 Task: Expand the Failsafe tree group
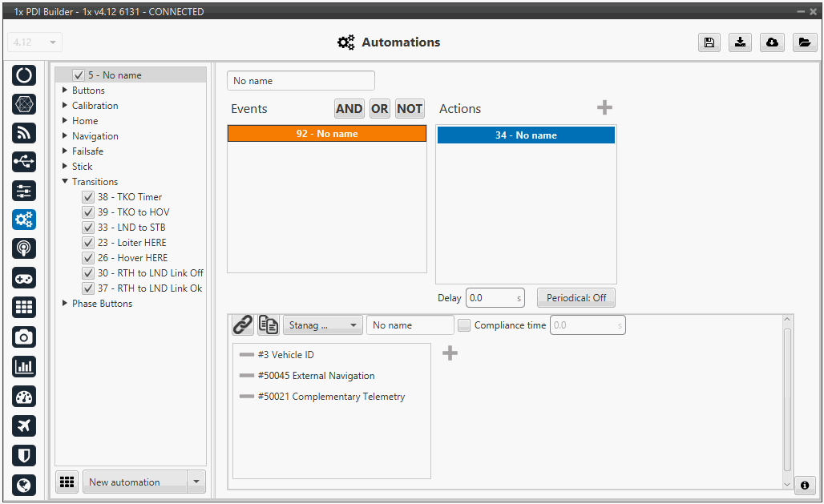pyautogui.click(x=65, y=151)
